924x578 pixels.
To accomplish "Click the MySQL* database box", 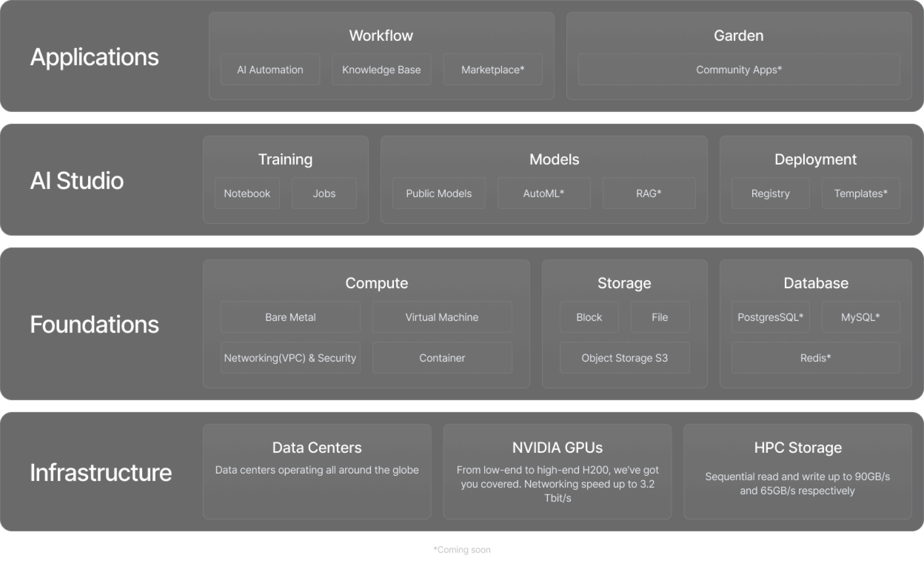I will (x=861, y=317).
